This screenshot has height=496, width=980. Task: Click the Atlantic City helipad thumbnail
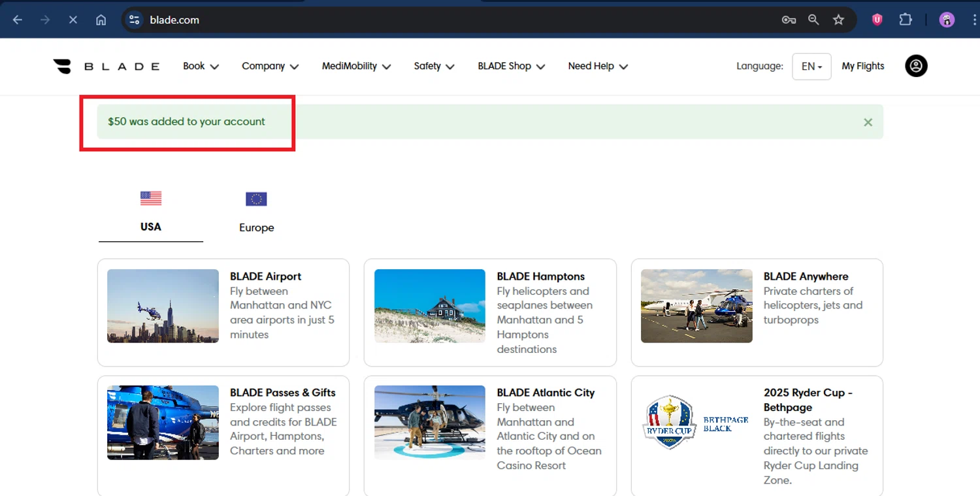tap(430, 422)
